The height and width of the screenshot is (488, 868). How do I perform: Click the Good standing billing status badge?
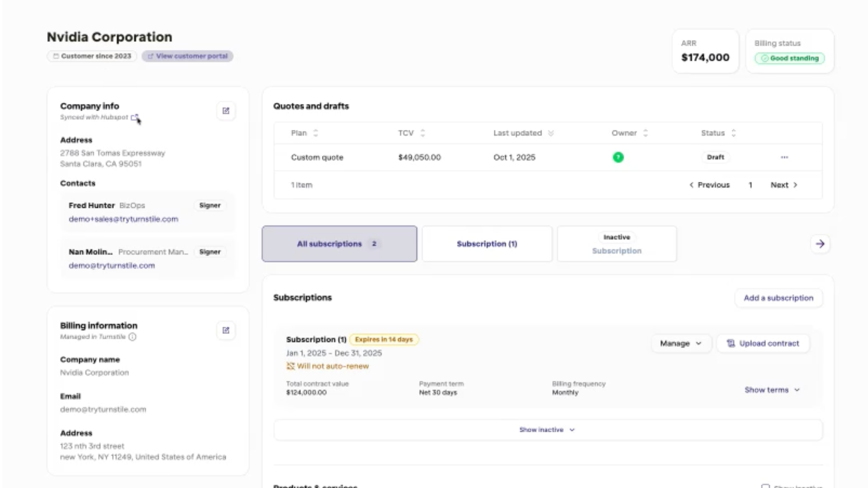[x=790, y=58]
